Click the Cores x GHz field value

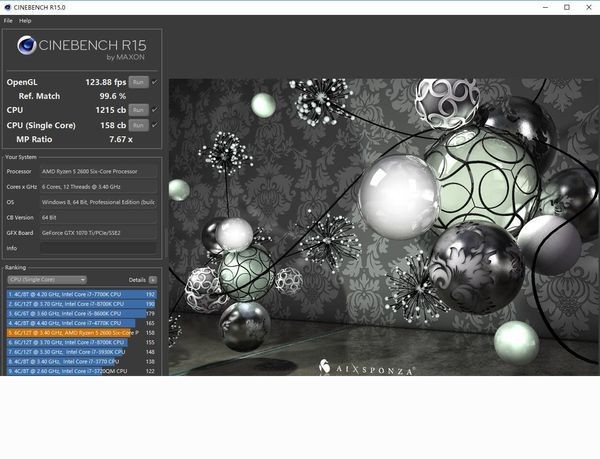click(x=98, y=187)
